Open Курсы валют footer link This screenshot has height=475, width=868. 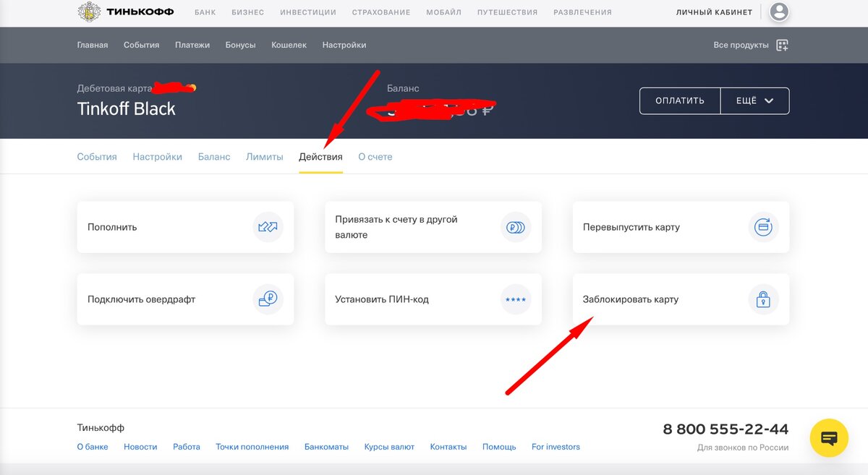pyautogui.click(x=389, y=447)
